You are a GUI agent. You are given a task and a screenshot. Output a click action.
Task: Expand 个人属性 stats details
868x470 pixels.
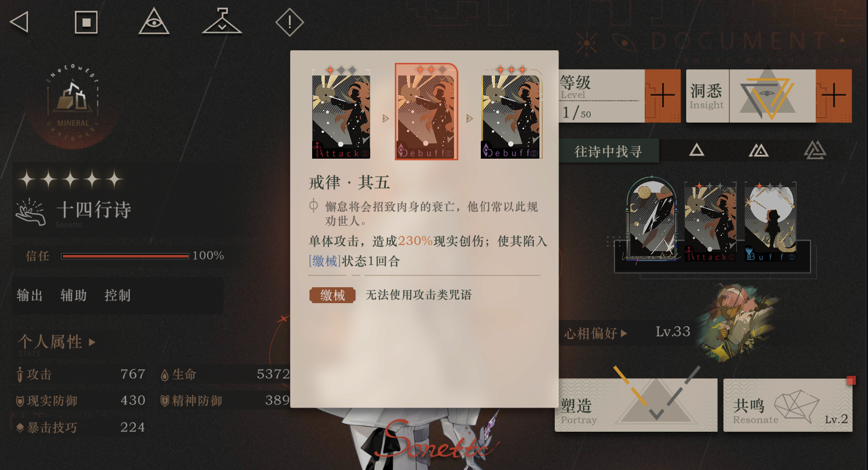[57, 342]
